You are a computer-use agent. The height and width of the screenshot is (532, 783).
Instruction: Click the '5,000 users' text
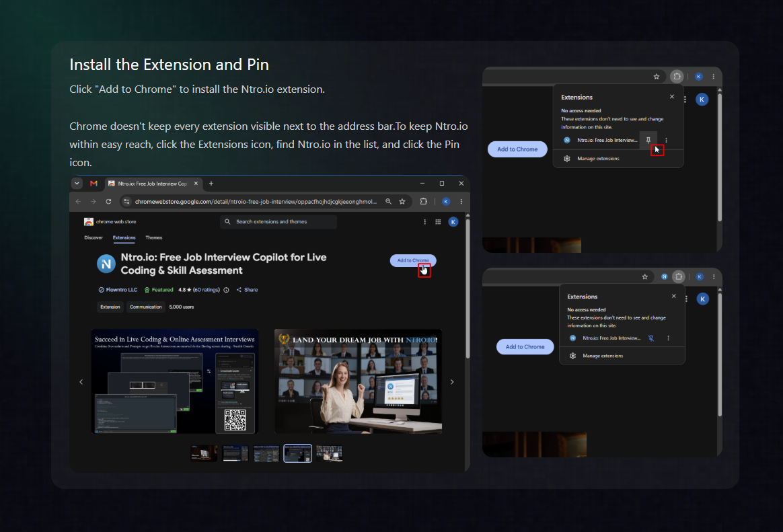click(x=181, y=307)
